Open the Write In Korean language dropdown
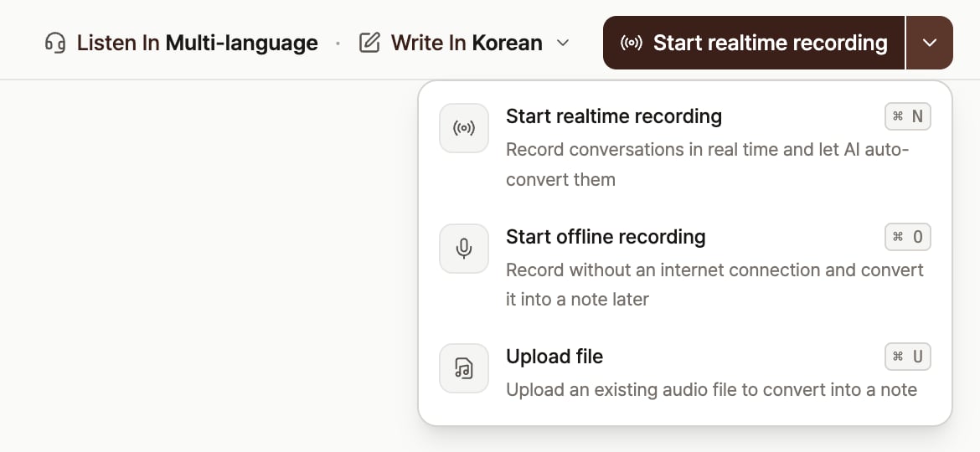Viewport: 980px width, 452px height. (465, 43)
